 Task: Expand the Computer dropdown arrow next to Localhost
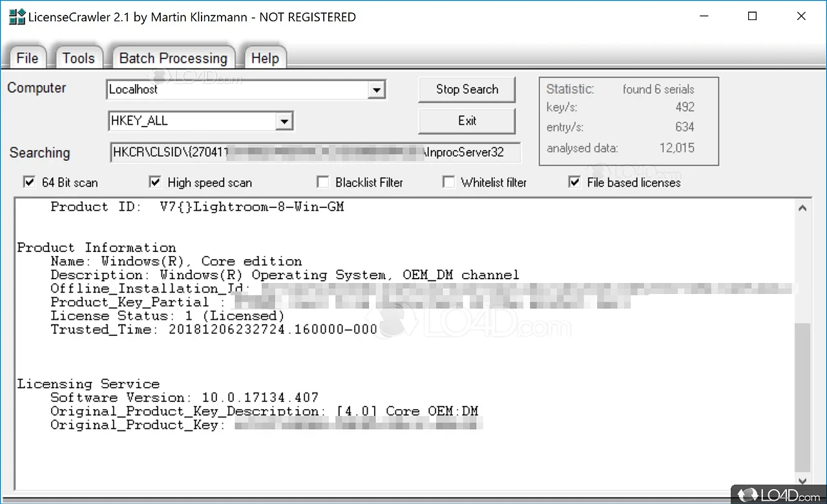pyautogui.click(x=377, y=90)
